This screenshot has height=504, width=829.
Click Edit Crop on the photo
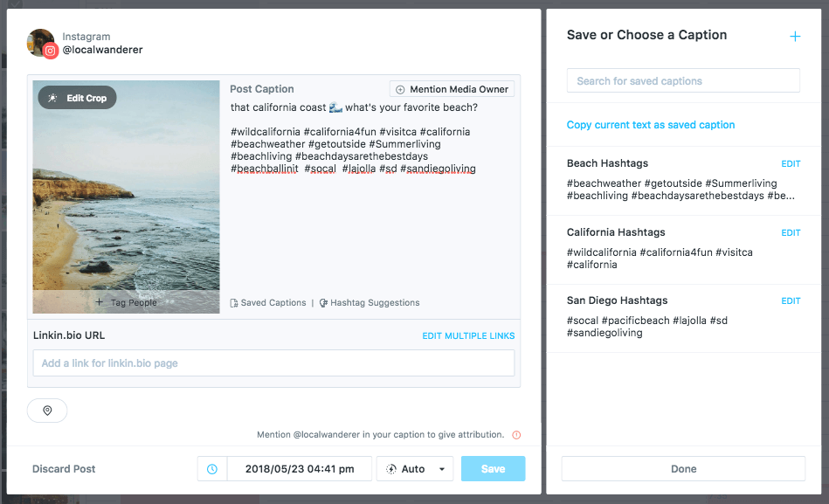tap(77, 98)
